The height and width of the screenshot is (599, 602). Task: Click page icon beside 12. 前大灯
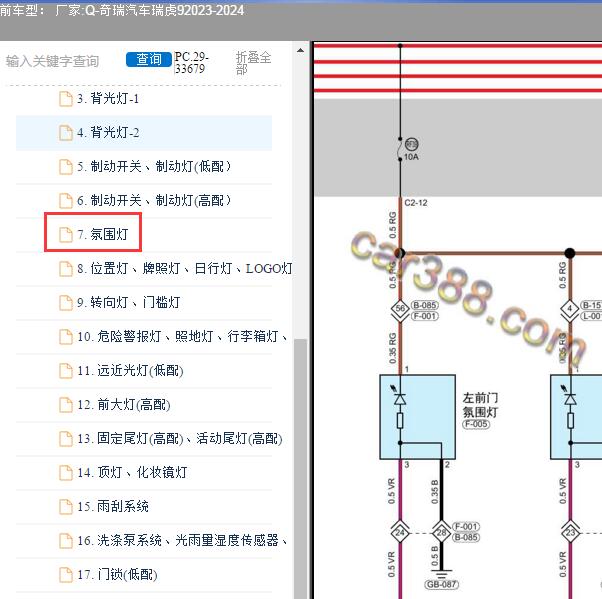66,405
